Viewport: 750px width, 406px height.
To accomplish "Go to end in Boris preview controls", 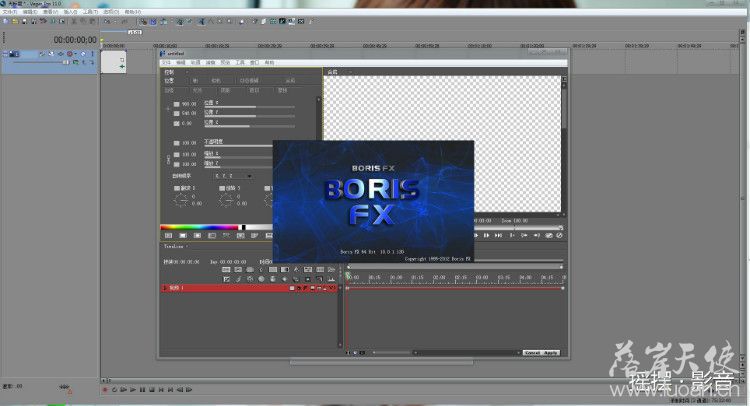I will (498, 235).
